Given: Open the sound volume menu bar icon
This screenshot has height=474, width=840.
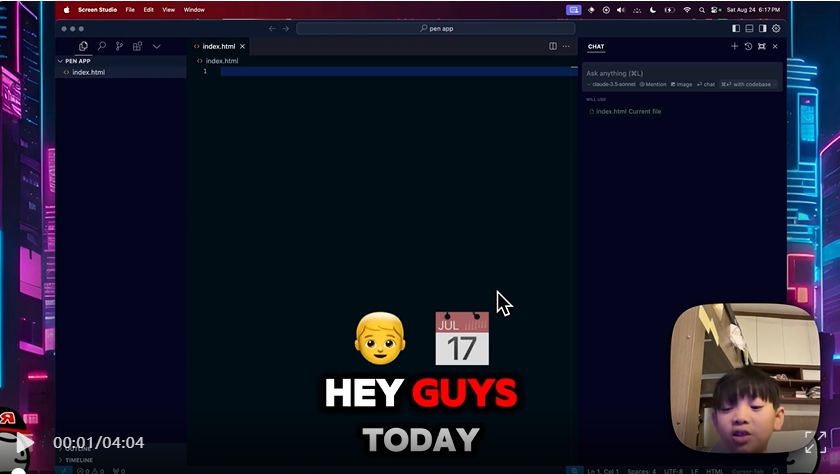Looking at the screenshot, I should pos(621,10).
